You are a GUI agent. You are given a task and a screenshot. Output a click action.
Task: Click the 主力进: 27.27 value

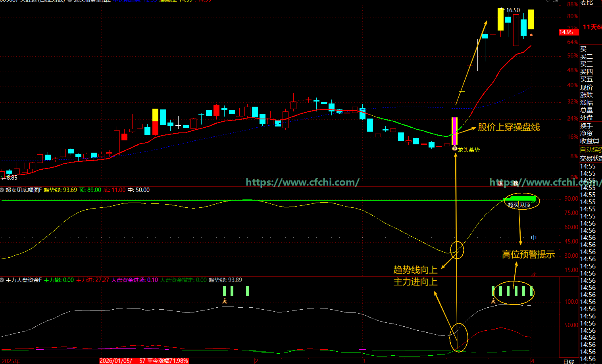click(x=92, y=280)
